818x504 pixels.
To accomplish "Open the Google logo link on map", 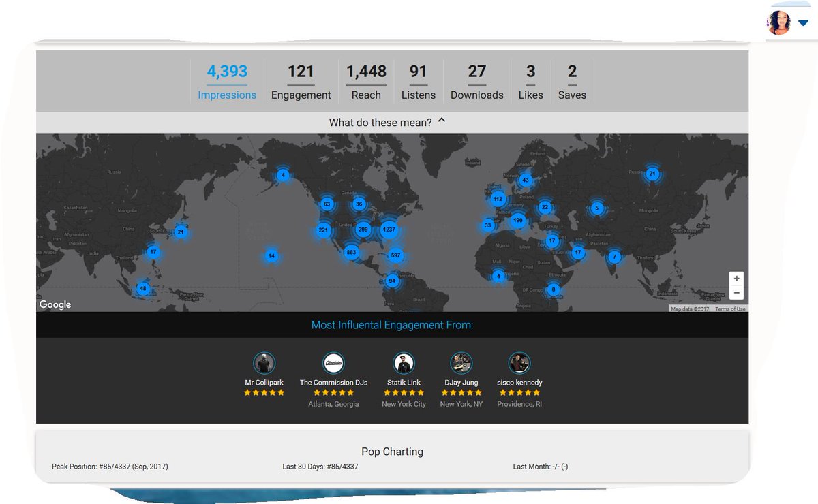I will pos(55,304).
